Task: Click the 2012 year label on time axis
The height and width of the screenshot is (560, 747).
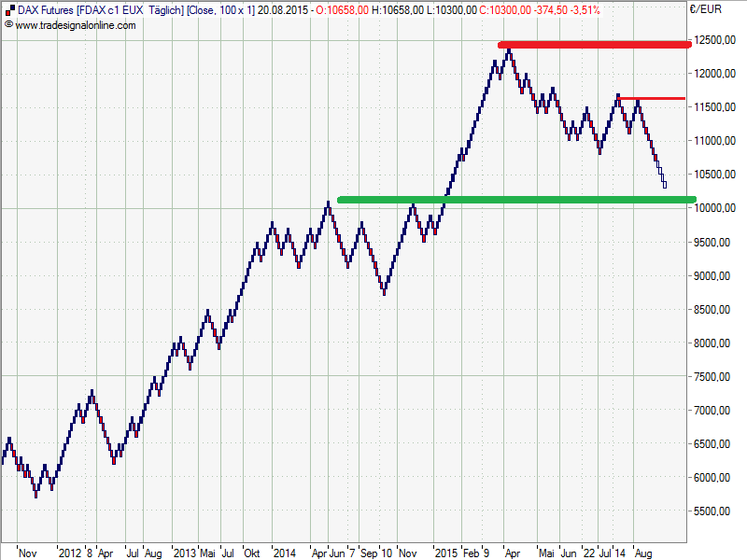Action: pyautogui.click(x=71, y=553)
